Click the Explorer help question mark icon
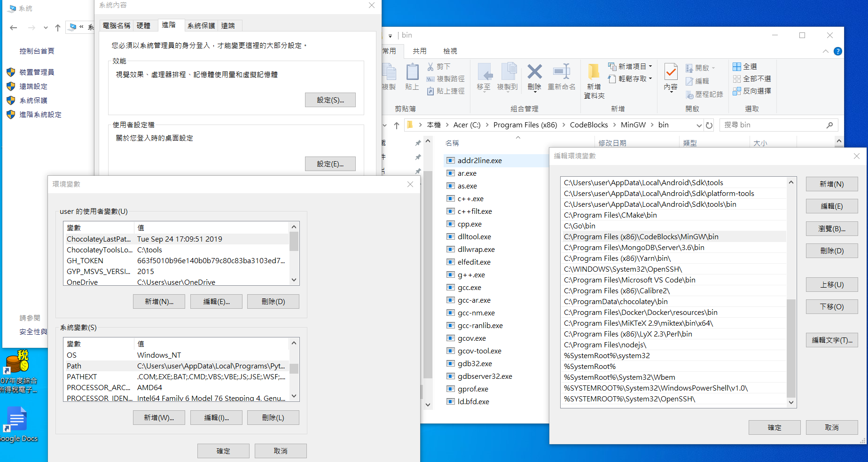 click(837, 51)
